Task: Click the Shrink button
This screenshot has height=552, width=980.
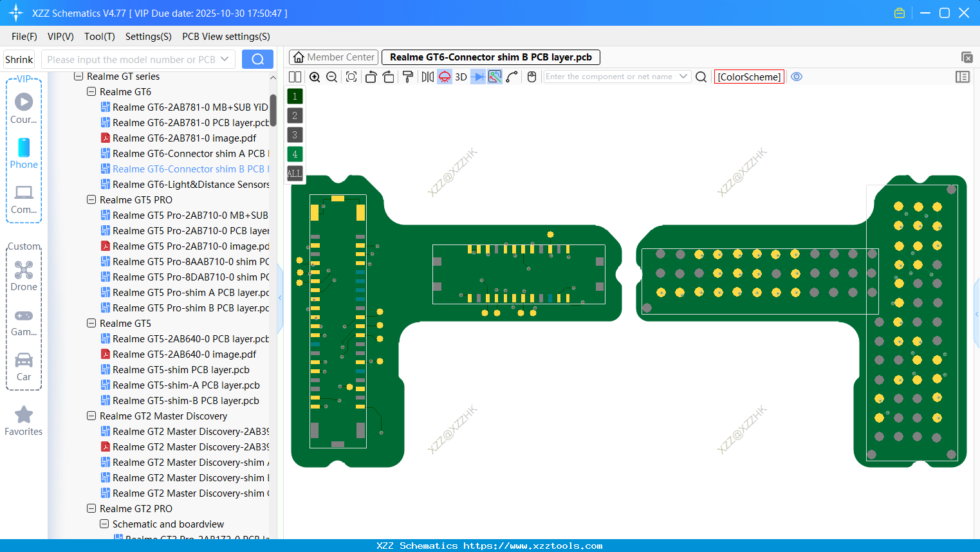Action: (x=19, y=59)
